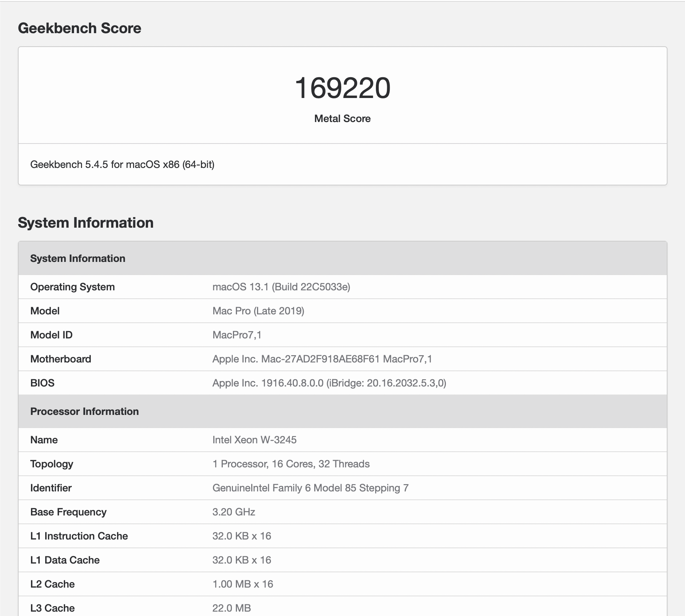The width and height of the screenshot is (685, 616).
Task: Select the L1 Instruction Cache '32.0 KB x 16' value
Action: click(242, 536)
